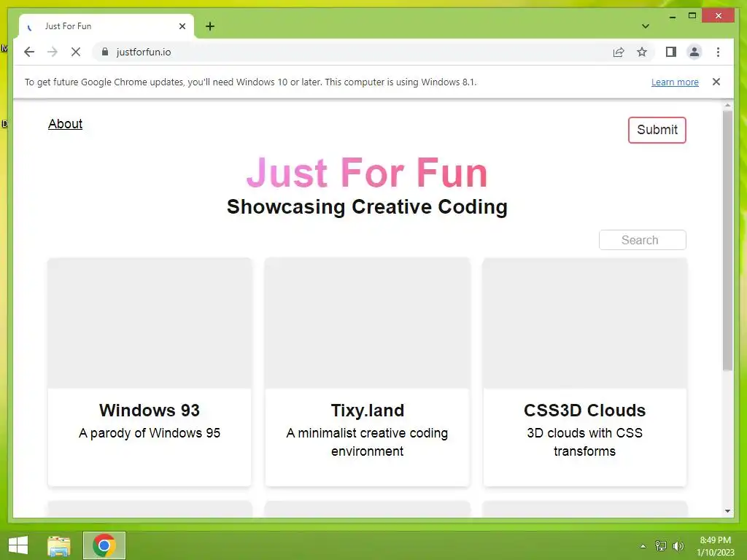Screen dimensions: 747x560
Task: Minimize the Chrome window
Action: tap(672, 16)
